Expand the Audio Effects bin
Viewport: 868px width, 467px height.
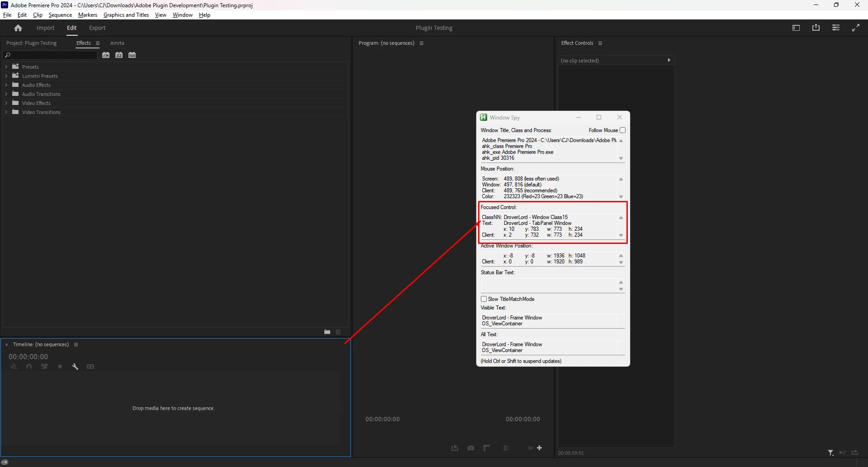[x=6, y=85]
